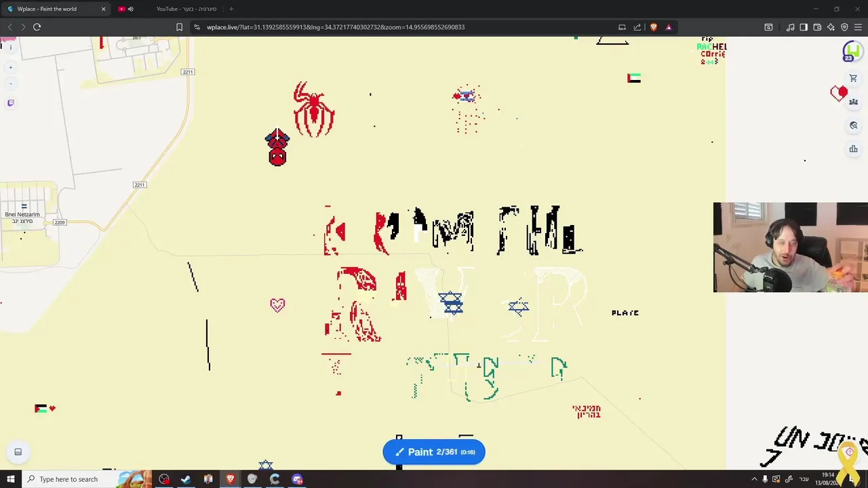Viewport: 868px width, 488px height.
Task: Reload the current page
Action: point(37,27)
